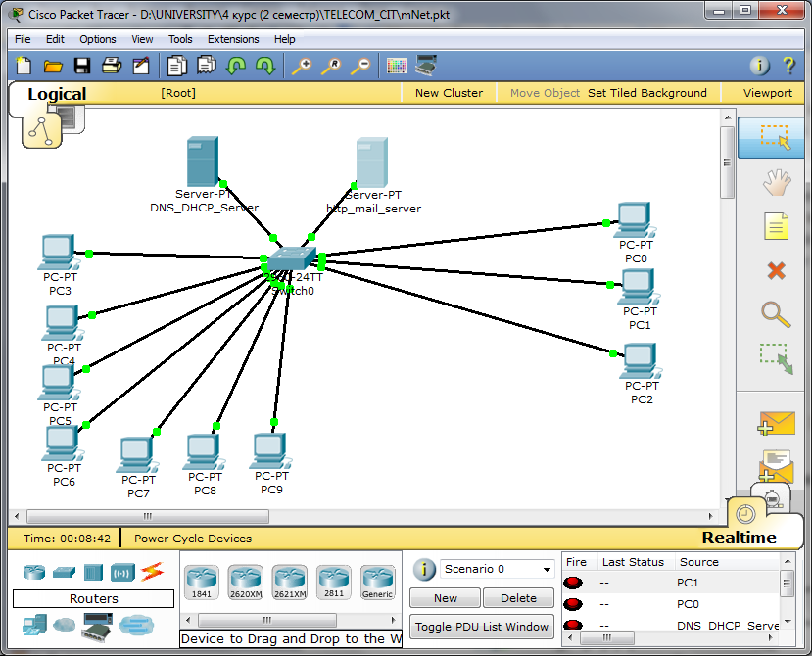Image resolution: width=812 pixels, height=656 pixels.
Task: Click the Copy toolbar icon
Action: tap(176, 66)
